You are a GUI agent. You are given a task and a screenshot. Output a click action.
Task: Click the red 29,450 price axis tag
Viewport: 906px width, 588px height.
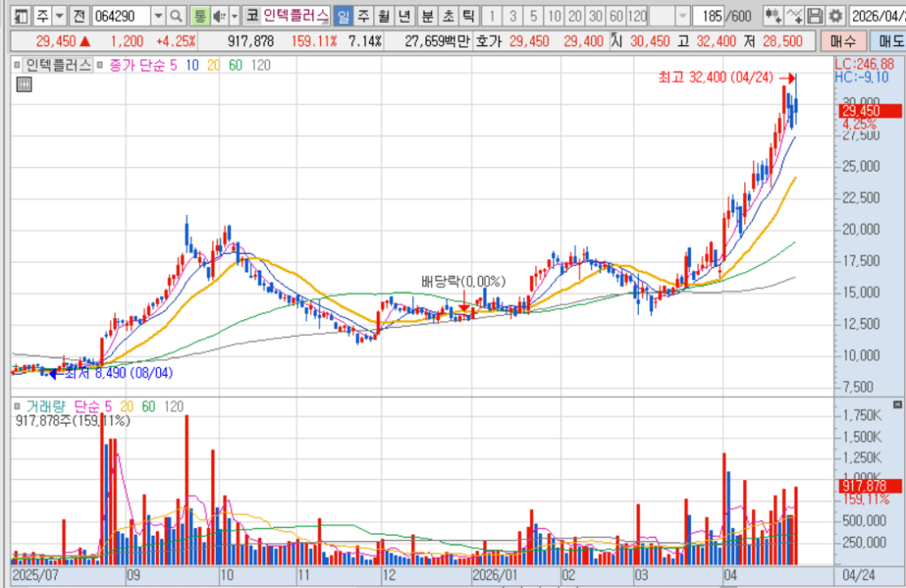870,111
